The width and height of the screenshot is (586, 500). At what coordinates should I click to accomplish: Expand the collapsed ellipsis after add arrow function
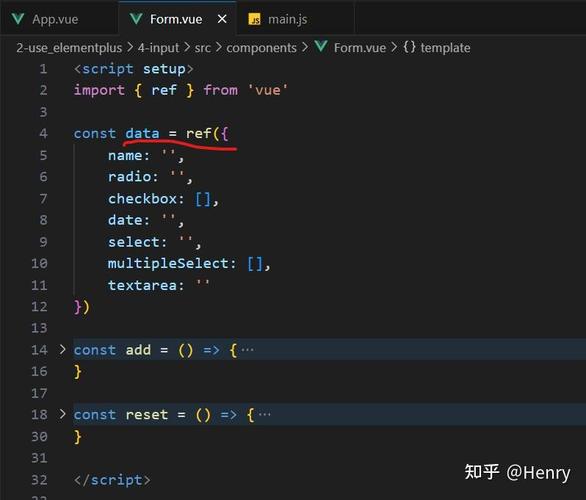click(247, 350)
